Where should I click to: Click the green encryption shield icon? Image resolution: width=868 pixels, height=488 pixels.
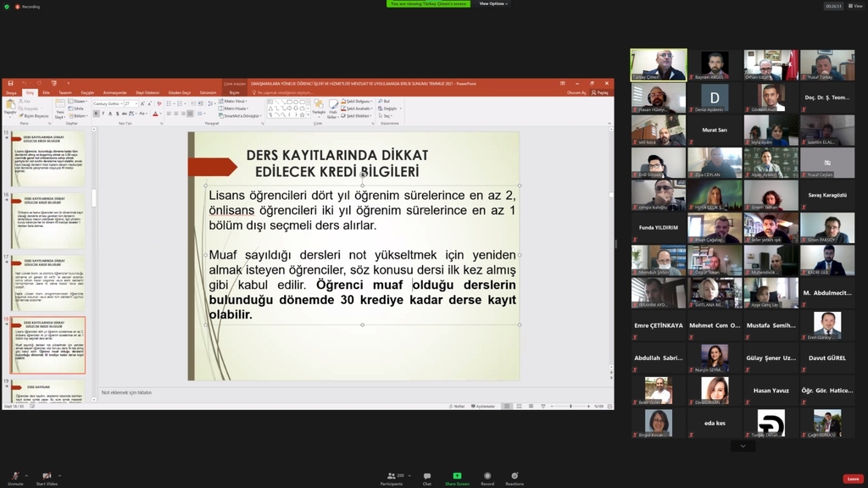pyautogui.click(x=7, y=6)
